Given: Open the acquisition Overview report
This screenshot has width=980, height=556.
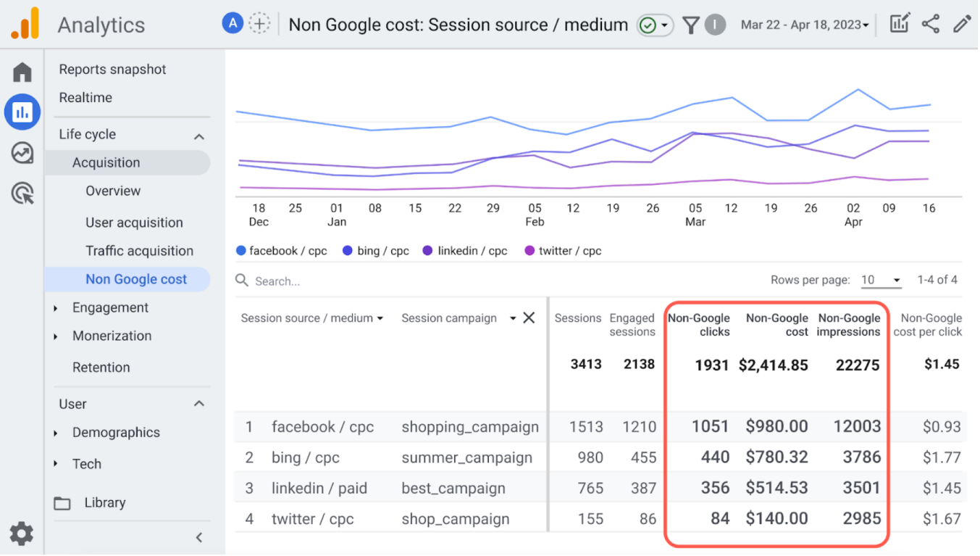Looking at the screenshot, I should [113, 191].
